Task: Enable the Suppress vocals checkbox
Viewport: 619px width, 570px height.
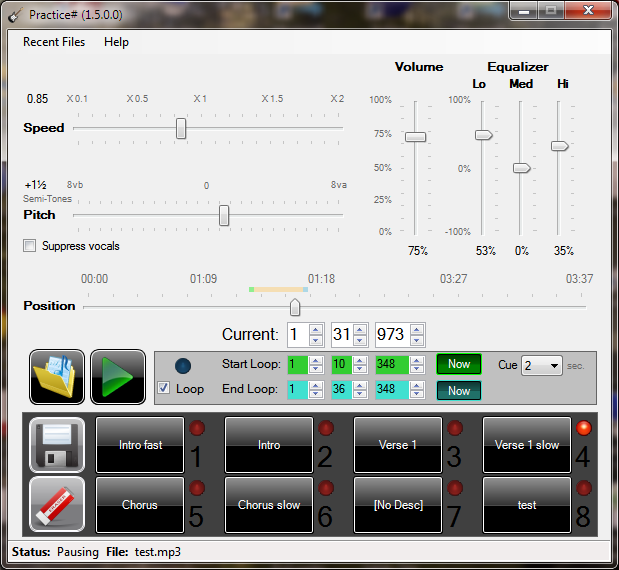Action: tap(30, 246)
